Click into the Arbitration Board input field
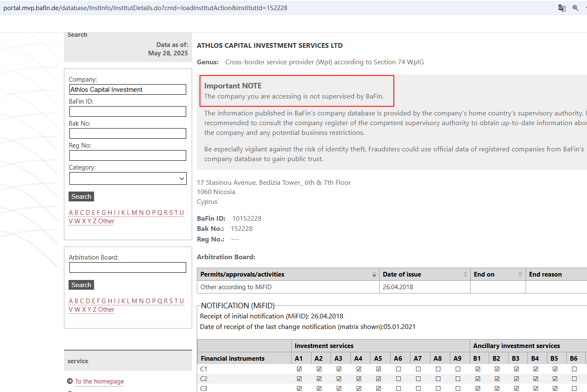The width and height of the screenshot is (587, 392). [x=127, y=268]
